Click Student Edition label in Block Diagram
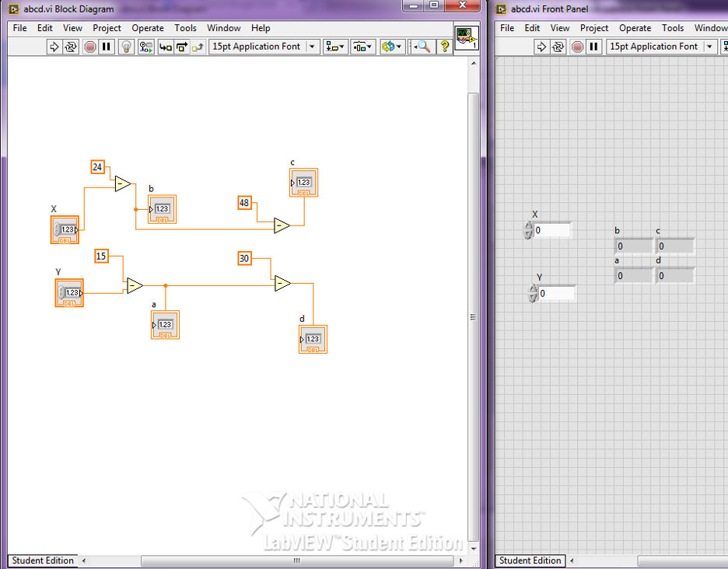This screenshot has height=569, width=728. (43, 560)
